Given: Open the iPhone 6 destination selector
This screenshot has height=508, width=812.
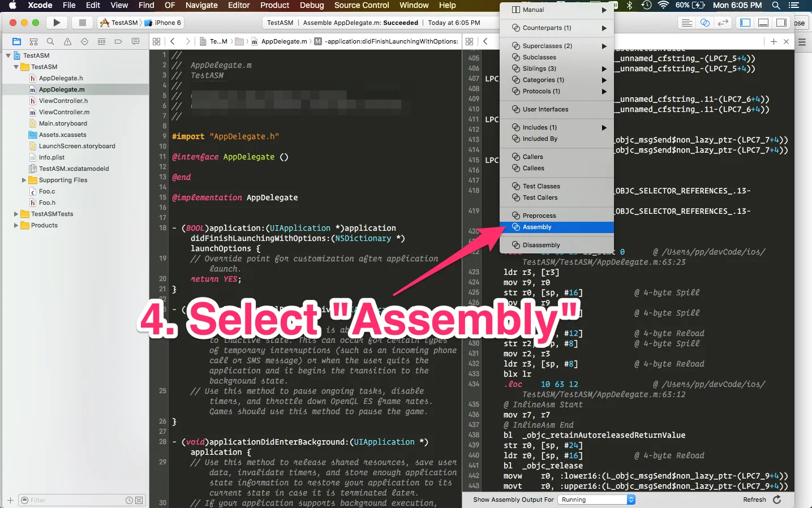Looking at the screenshot, I should pyautogui.click(x=163, y=23).
